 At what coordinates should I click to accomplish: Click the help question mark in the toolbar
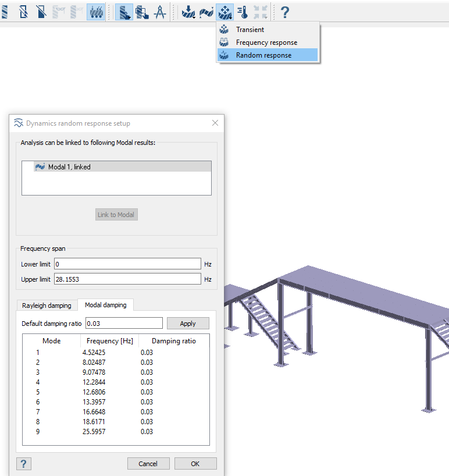click(285, 12)
